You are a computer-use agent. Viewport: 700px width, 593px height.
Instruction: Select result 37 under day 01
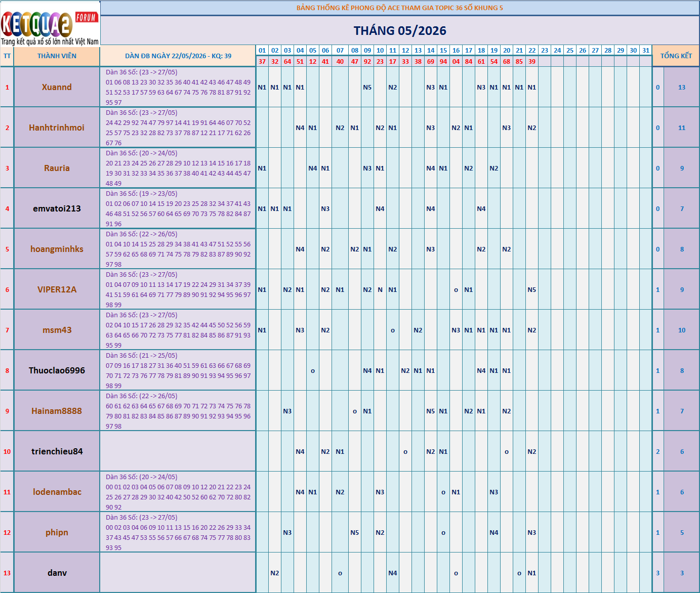click(x=262, y=61)
